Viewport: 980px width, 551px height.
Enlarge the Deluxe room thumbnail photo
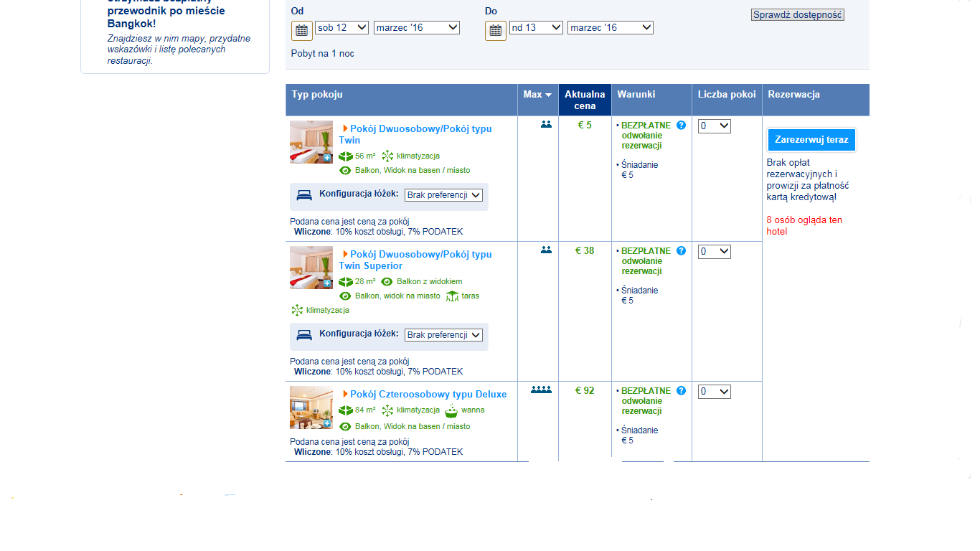point(311,408)
